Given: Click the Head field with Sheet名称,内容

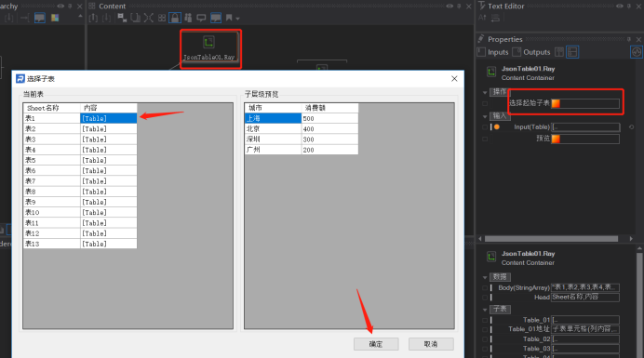Looking at the screenshot, I should [585, 298].
